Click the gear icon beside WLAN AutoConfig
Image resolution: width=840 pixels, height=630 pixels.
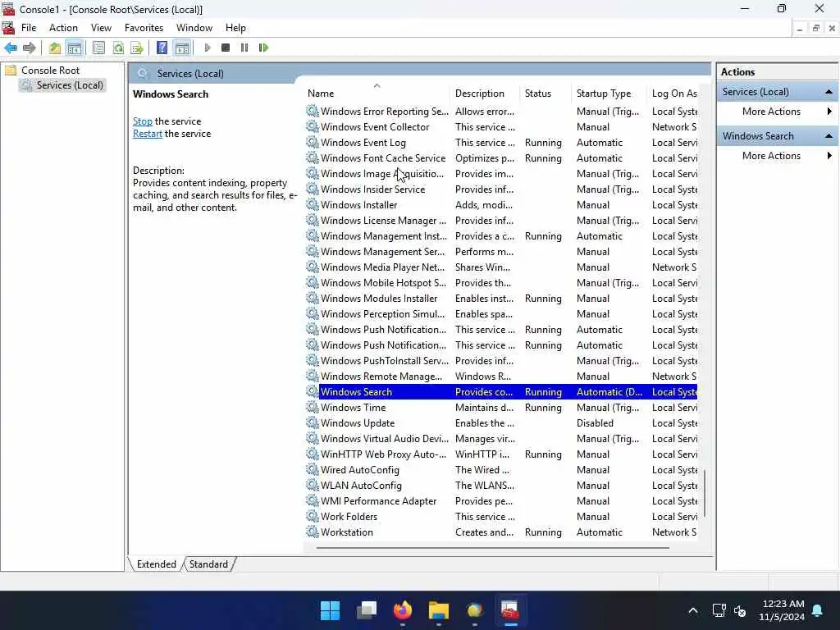(x=313, y=486)
